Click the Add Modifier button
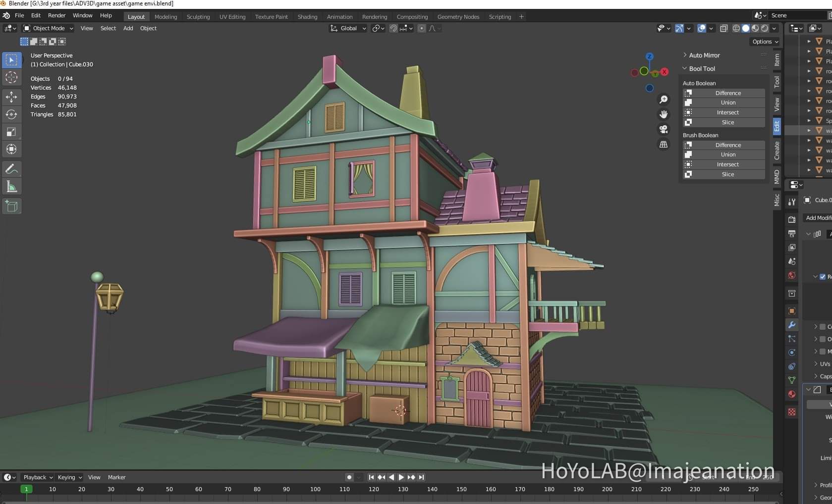The height and width of the screenshot is (504, 832). [818, 218]
